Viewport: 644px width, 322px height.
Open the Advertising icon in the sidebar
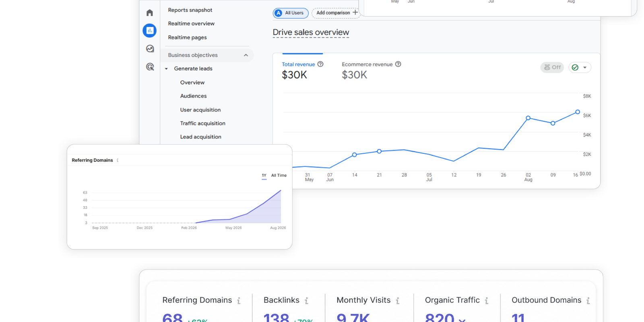pyautogui.click(x=150, y=67)
